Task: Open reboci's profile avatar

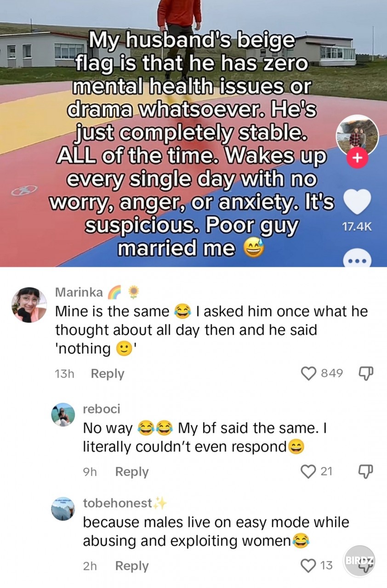Action: coord(63,414)
